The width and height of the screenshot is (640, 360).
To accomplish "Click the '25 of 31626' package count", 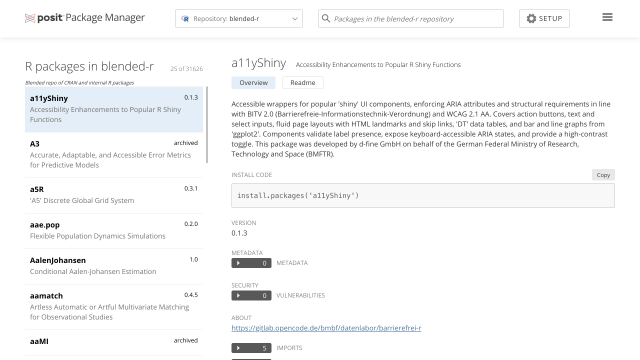I will point(187,69).
